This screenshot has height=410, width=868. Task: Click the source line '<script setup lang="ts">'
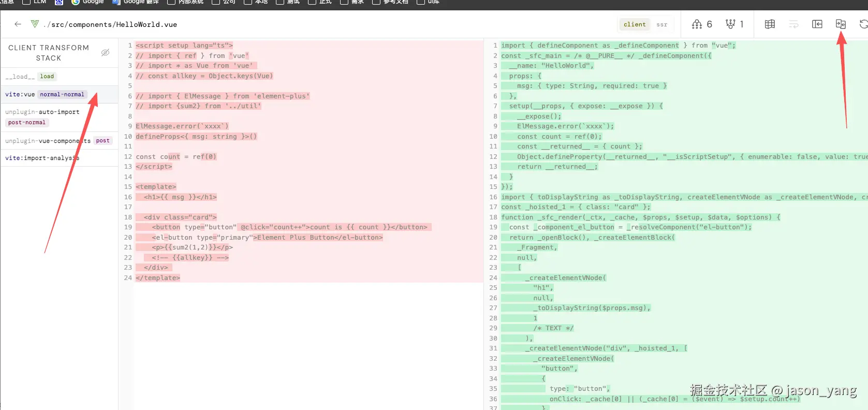click(x=184, y=46)
